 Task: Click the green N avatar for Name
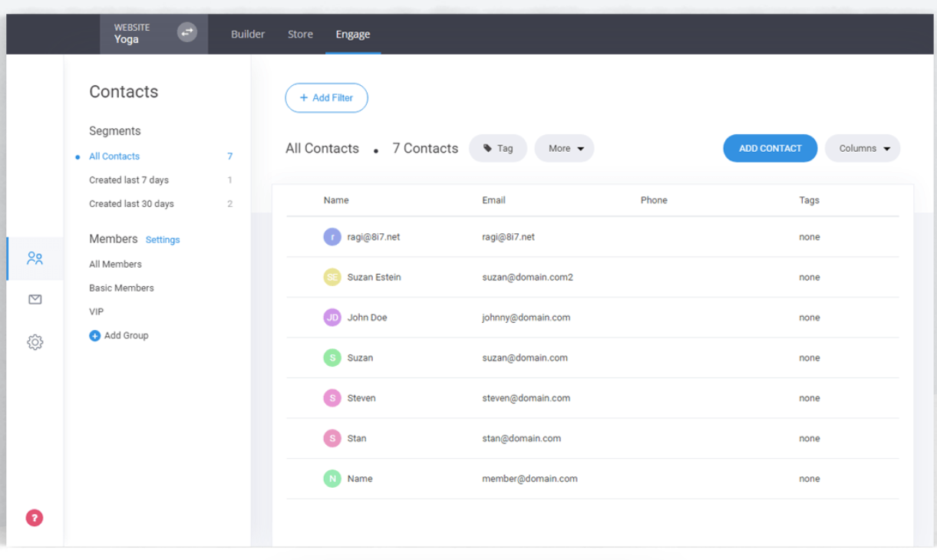coord(332,479)
